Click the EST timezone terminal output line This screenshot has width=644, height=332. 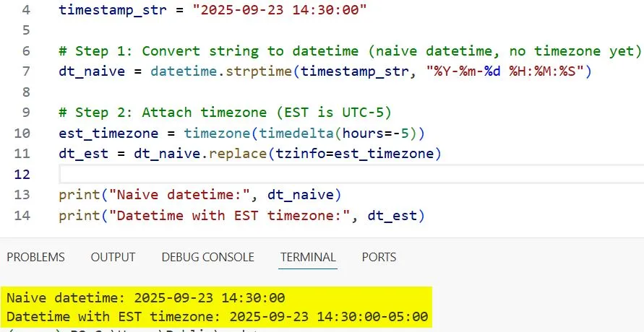point(217,316)
